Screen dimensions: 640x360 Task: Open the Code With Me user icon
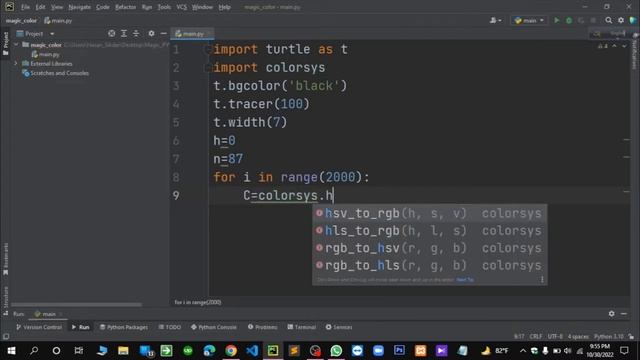click(495, 20)
